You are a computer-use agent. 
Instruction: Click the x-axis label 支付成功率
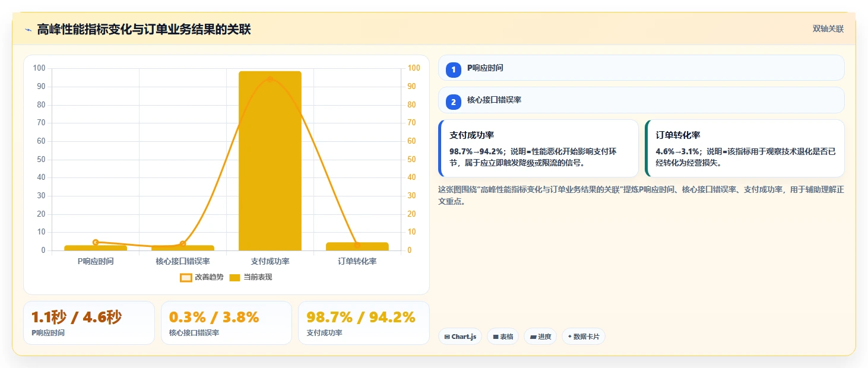(x=270, y=261)
